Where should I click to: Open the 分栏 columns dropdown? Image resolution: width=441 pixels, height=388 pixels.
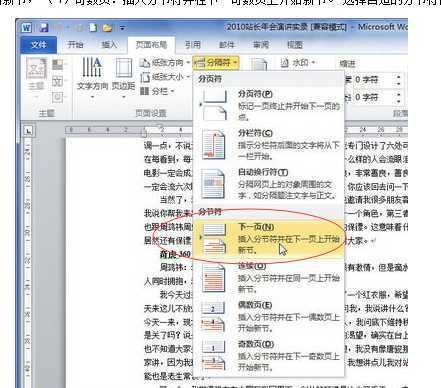click(157, 91)
